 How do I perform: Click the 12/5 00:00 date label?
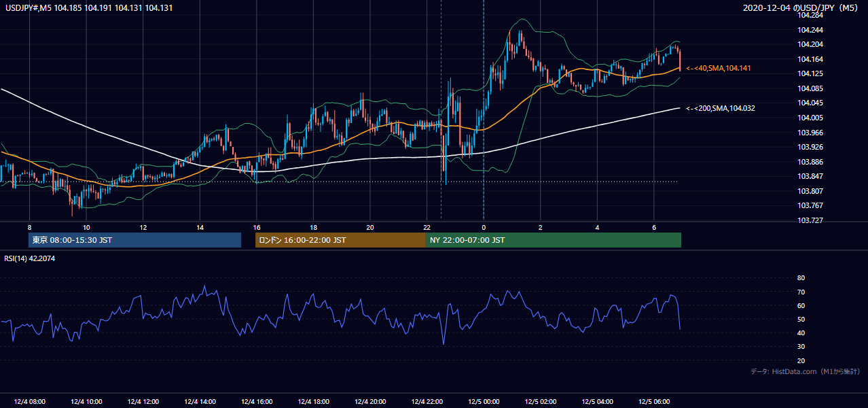(x=483, y=402)
